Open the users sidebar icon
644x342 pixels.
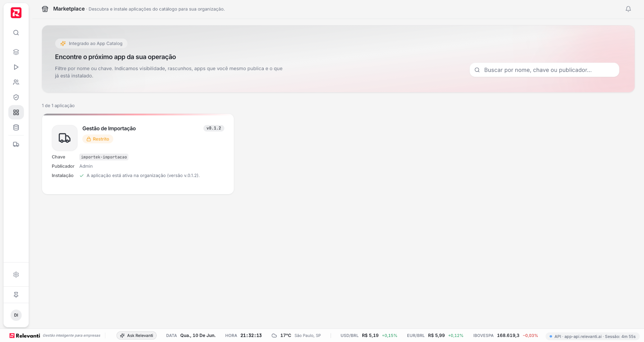point(16,82)
